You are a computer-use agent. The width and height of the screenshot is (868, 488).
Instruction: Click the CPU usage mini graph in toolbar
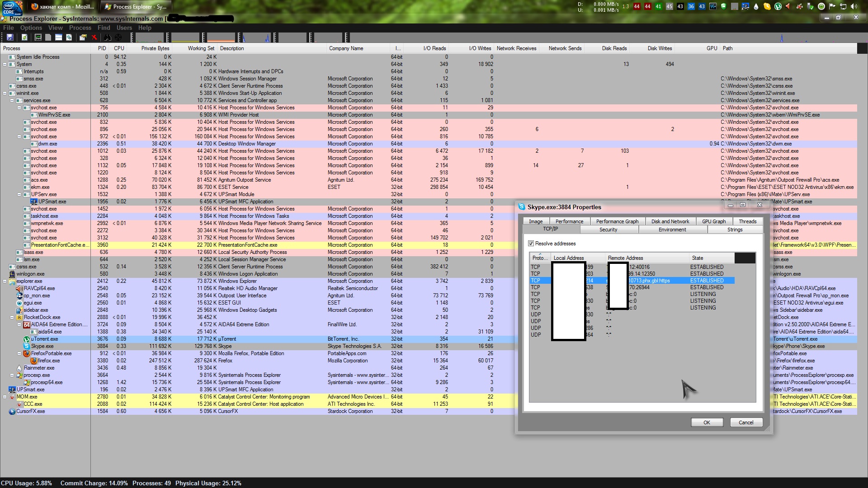coord(150,38)
